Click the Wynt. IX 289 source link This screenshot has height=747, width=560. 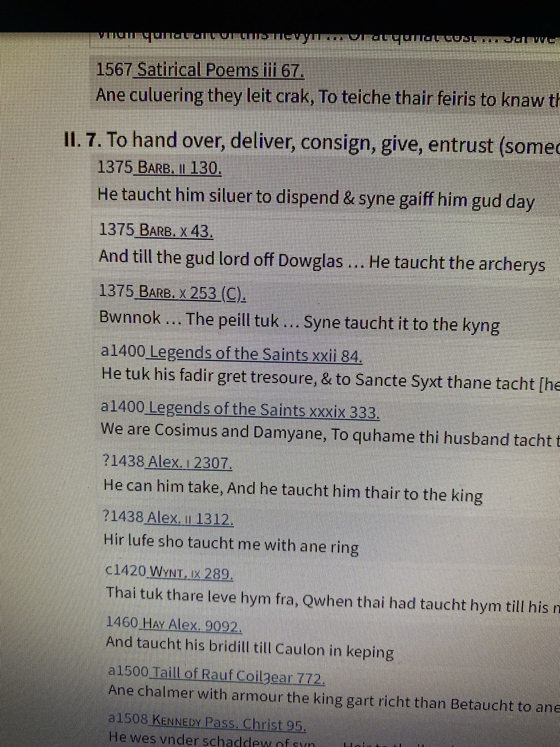tap(191, 573)
